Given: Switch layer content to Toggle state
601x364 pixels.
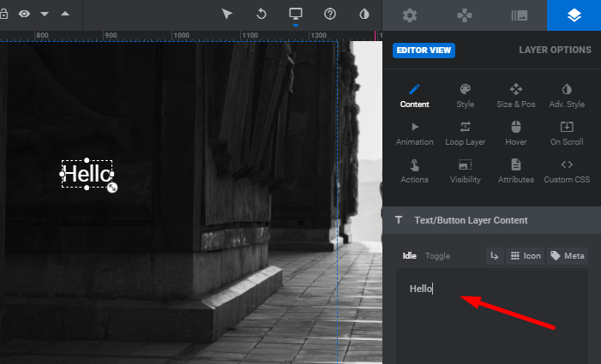Looking at the screenshot, I should 437,256.
